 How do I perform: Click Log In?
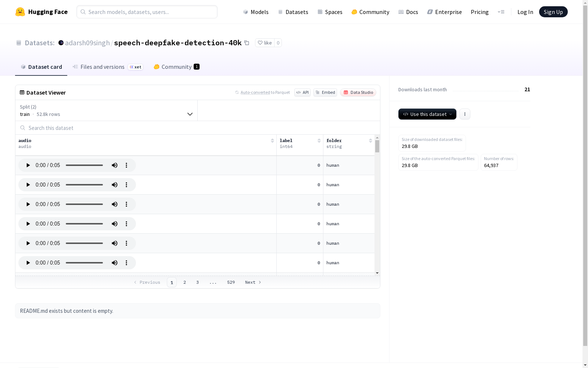coord(525,12)
